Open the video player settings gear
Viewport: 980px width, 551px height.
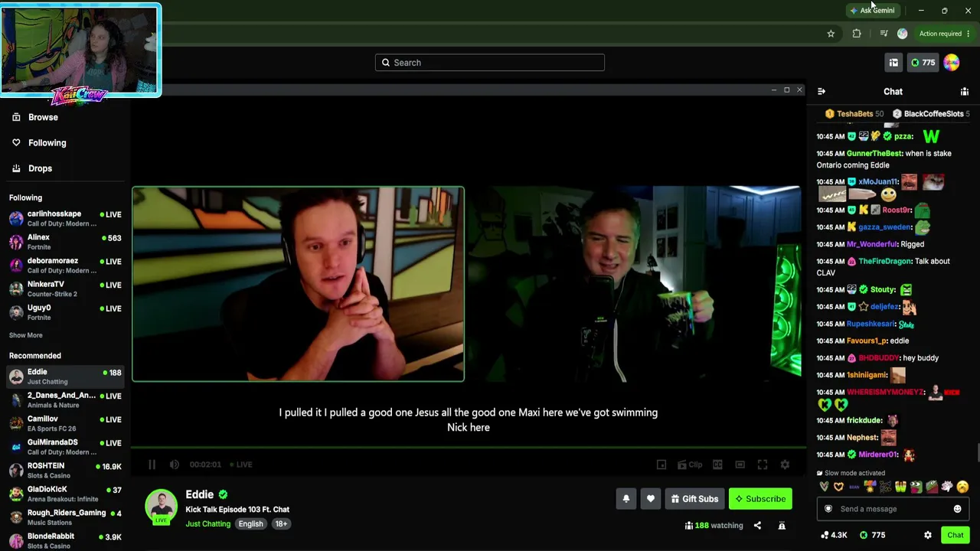pyautogui.click(x=785, y=465)
